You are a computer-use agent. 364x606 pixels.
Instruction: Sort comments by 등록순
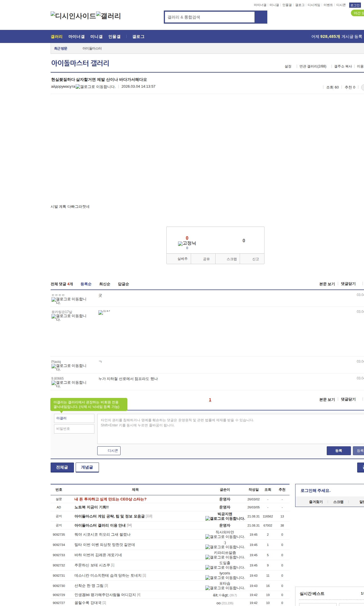point(86,284)
